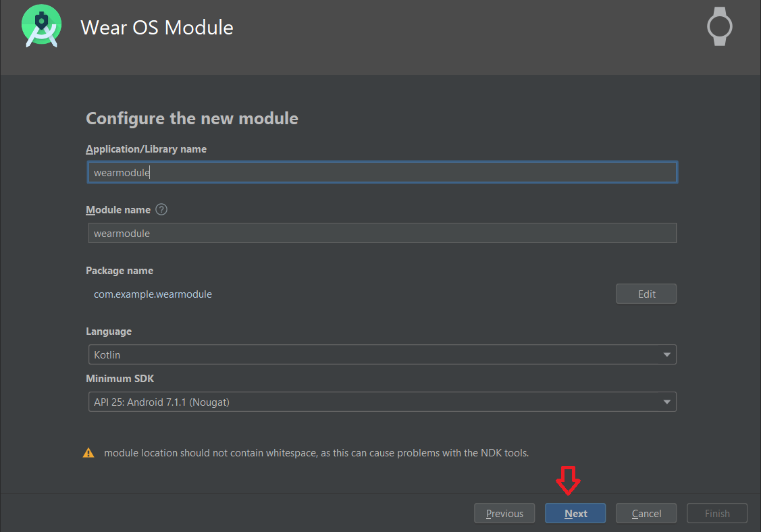Click the Minimum SDK dropdown arrow
The height and width of the screenshot is (532, 761).
pos(667,401)
